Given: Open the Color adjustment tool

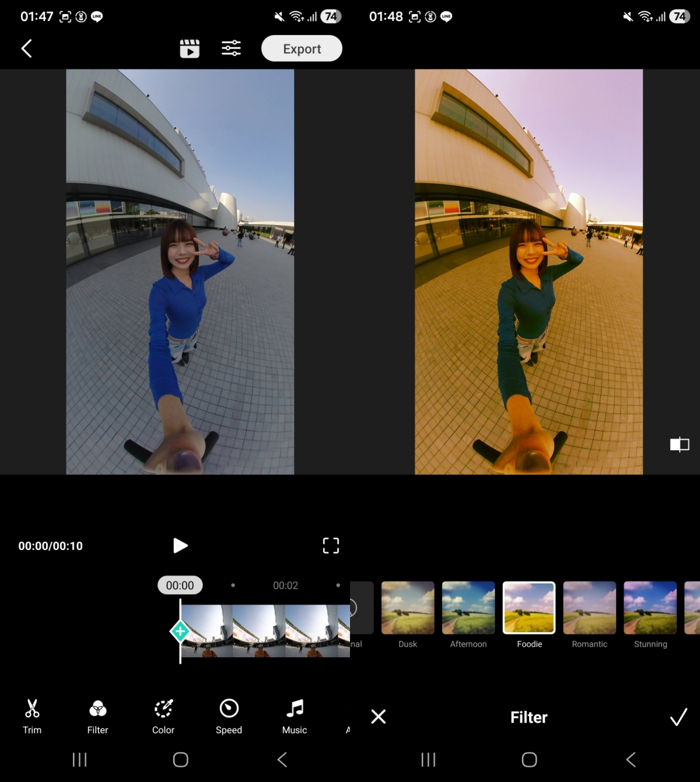Looking at the screenshot, I should [163, 716].
